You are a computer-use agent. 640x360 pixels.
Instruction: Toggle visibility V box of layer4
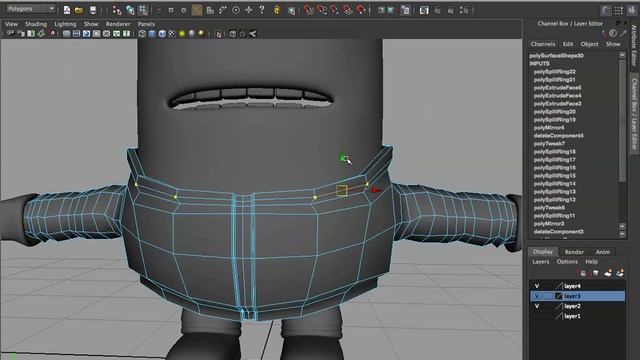pyautogui.click(x=537, y=286)
